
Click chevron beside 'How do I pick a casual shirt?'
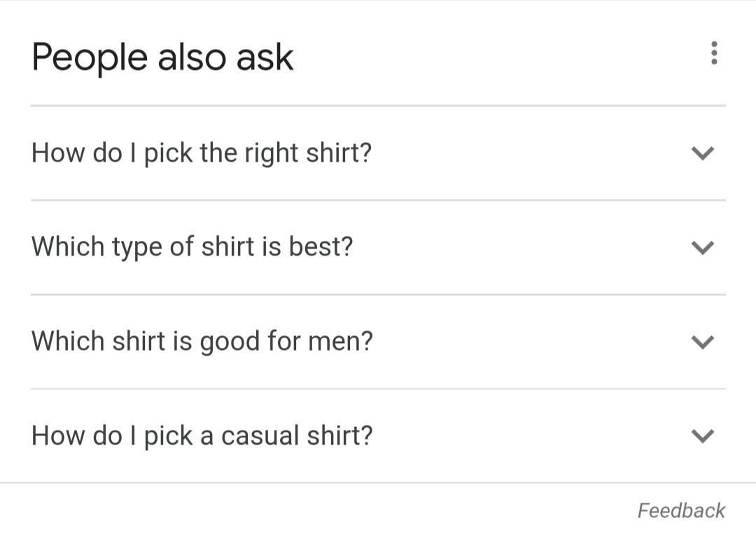702,436
